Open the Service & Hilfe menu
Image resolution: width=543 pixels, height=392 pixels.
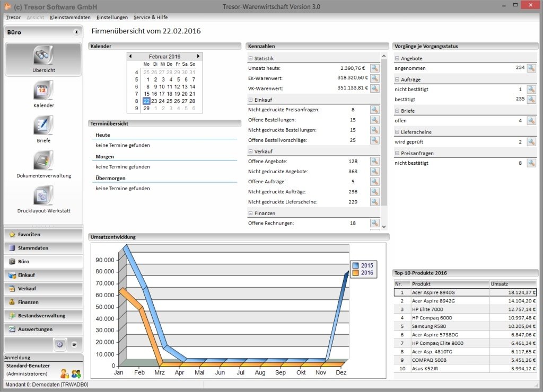(x=151, y=17)
